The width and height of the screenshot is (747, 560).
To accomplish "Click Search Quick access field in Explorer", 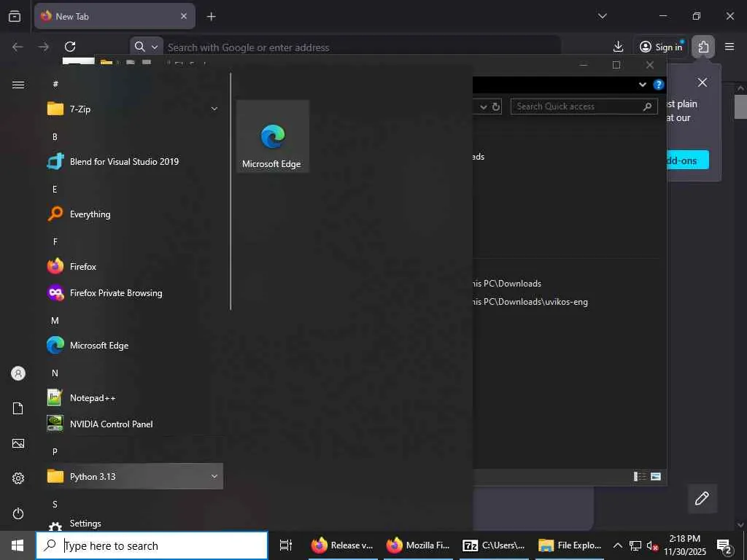I will click(x=584, y=106).
